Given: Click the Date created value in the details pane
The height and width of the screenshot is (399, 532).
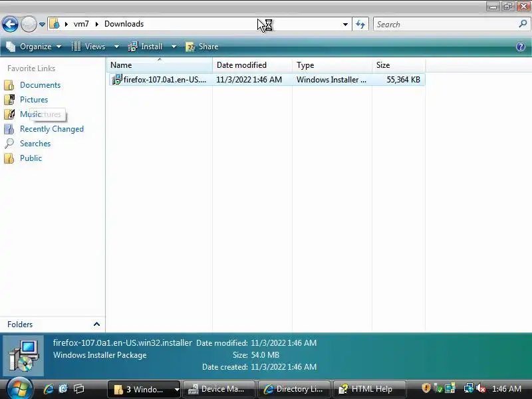Looking at the screenshot, I should tap(284, 367).
